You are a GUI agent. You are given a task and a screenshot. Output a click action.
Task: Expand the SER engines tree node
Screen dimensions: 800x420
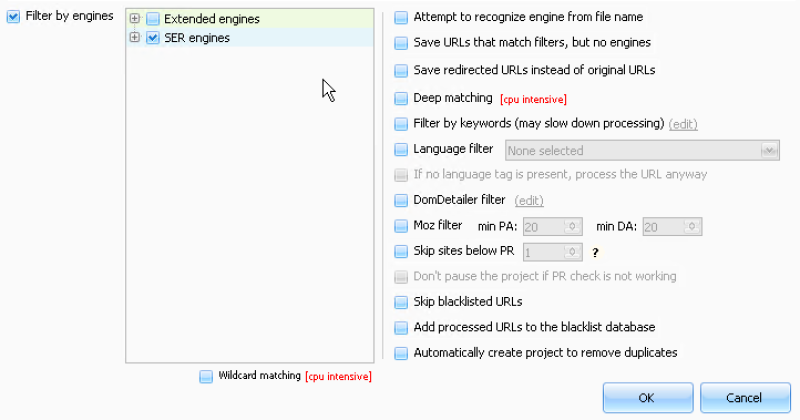[x=135, y=38]
